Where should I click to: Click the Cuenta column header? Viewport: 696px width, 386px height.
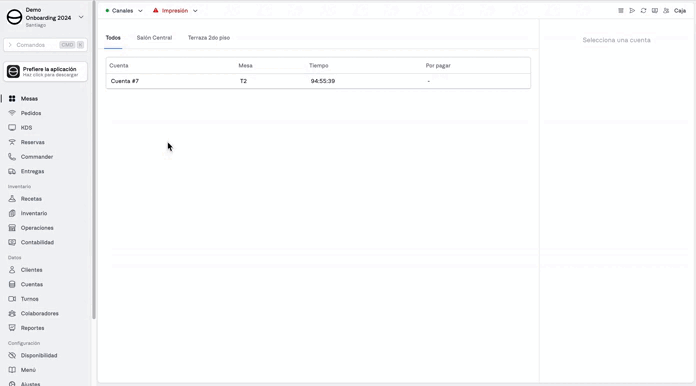[119, 66]
